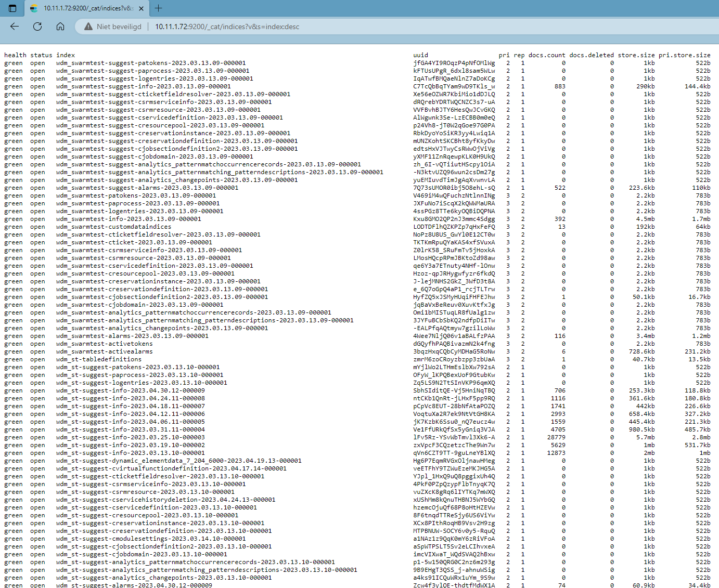719x588 pixels.
Task: Click the browser back arrow
Action: (15, 27)
